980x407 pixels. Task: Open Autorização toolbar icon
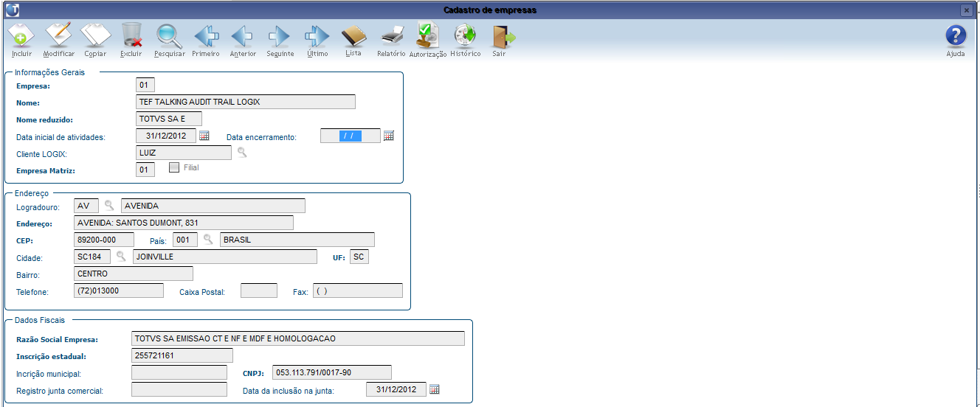click(427, 35)
